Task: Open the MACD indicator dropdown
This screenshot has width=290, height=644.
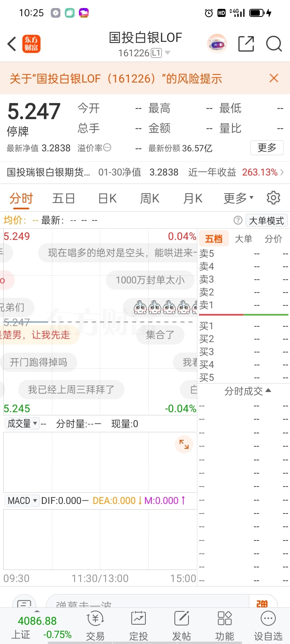Action: pyautogui.click(x=22, y=501)
